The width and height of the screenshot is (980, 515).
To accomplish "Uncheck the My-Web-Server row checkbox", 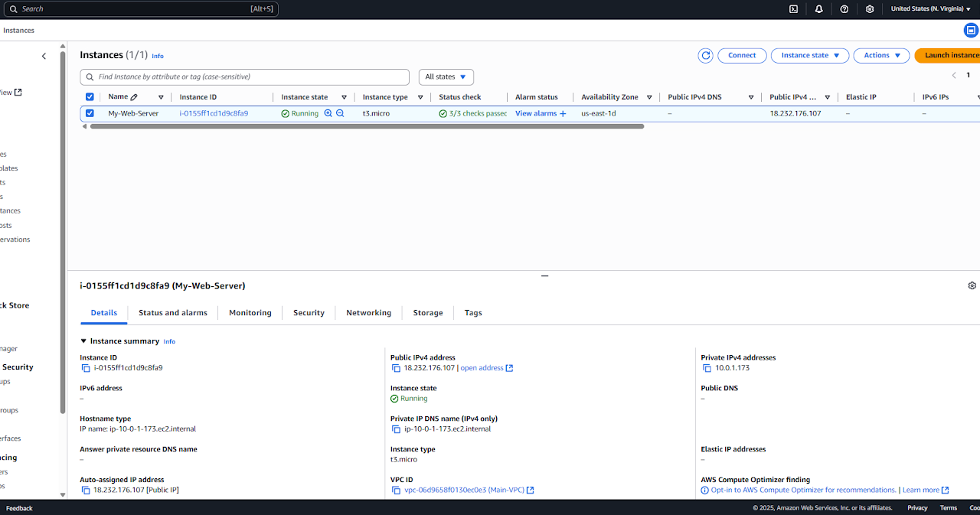I will (x=90, y=113).
